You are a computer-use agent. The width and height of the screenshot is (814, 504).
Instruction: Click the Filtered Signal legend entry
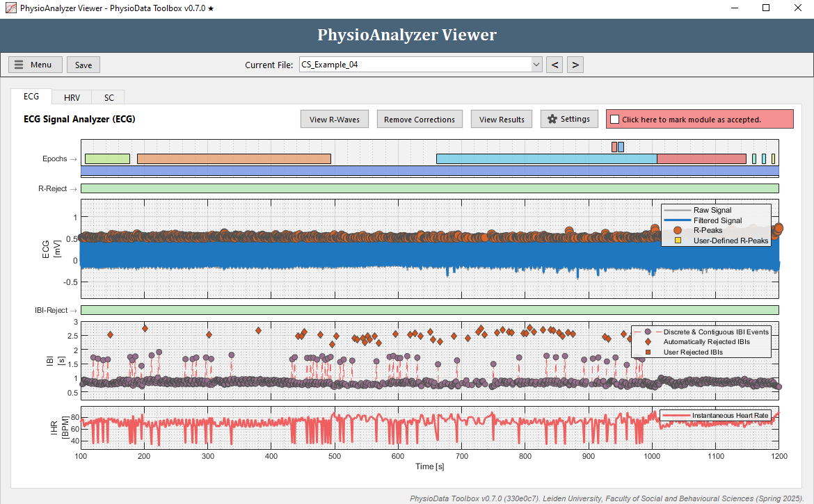click(717, 220)
